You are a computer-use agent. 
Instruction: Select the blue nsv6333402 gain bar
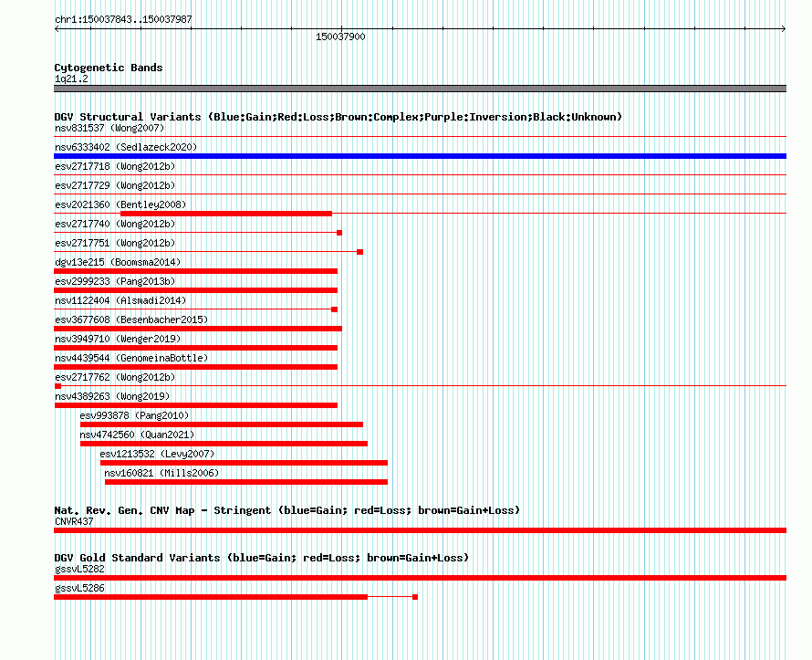point(420,156)
